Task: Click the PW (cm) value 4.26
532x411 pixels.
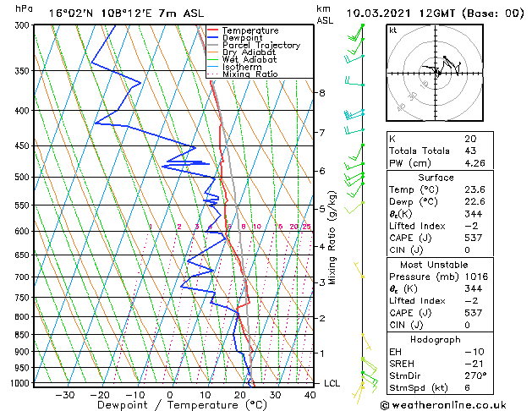Action: pos(474,163)
